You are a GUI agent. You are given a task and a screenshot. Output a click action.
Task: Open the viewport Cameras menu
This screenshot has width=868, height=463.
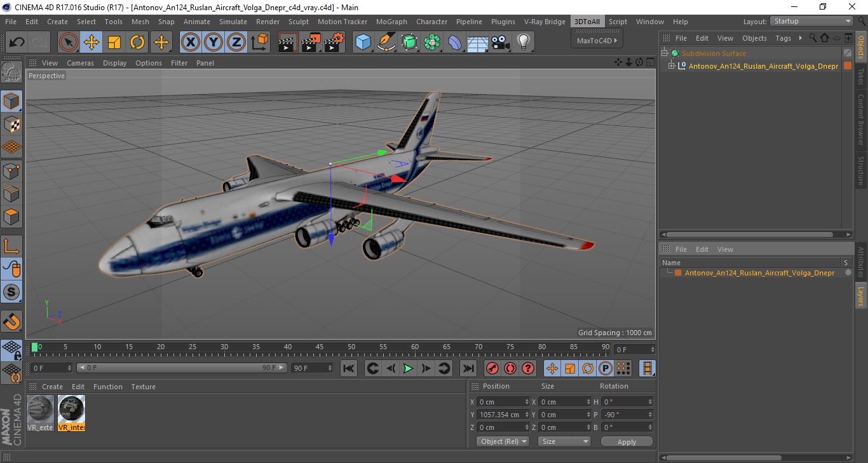pyautogui.click(x=80, y=63)
